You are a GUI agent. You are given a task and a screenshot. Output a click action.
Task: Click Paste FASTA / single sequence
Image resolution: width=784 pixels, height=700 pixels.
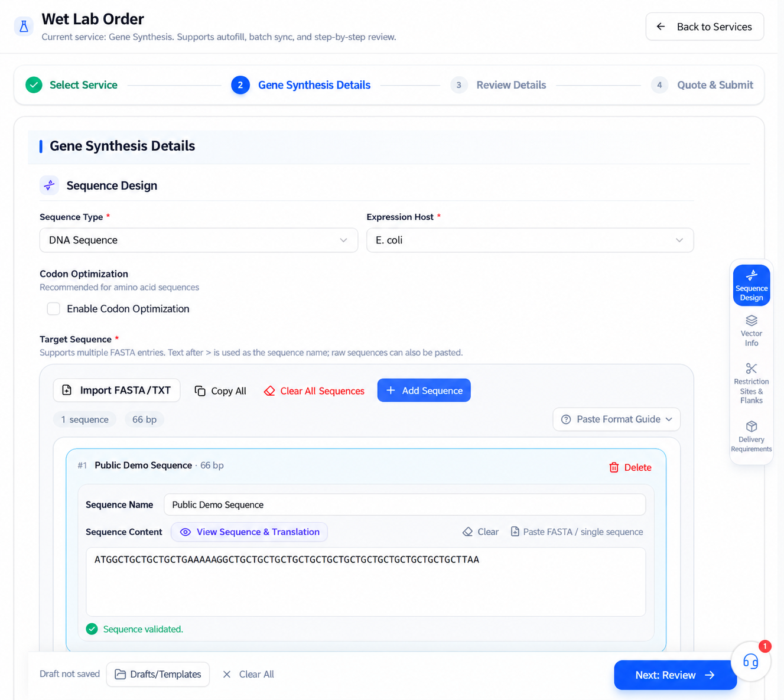point(577,532)
